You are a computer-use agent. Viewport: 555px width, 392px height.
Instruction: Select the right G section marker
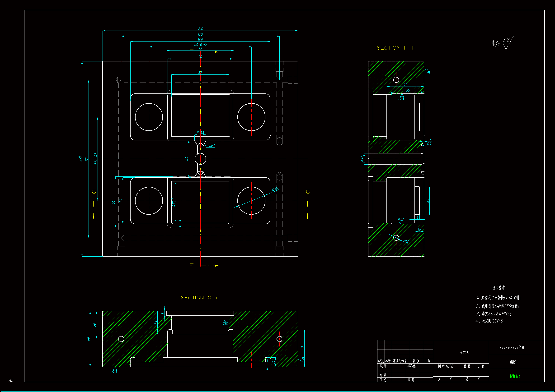point(308,192)
